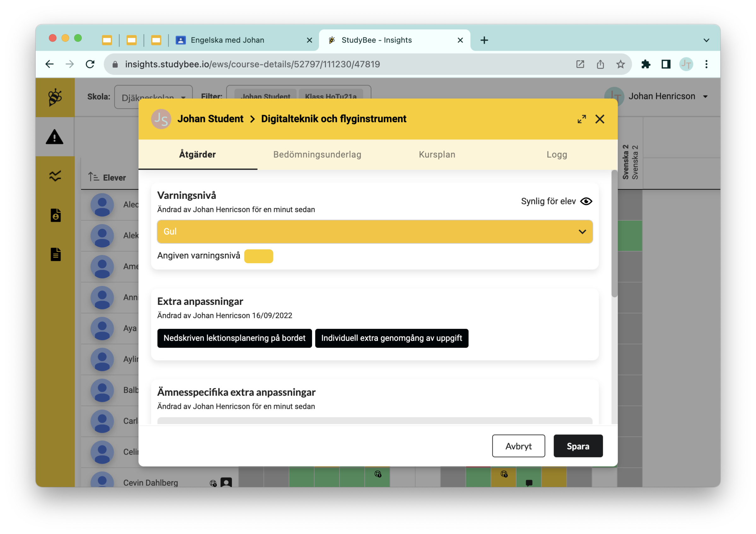Expand the dialog to fullscreen with the arrows icon
The image size is (756, 534).
coord(582,119)
